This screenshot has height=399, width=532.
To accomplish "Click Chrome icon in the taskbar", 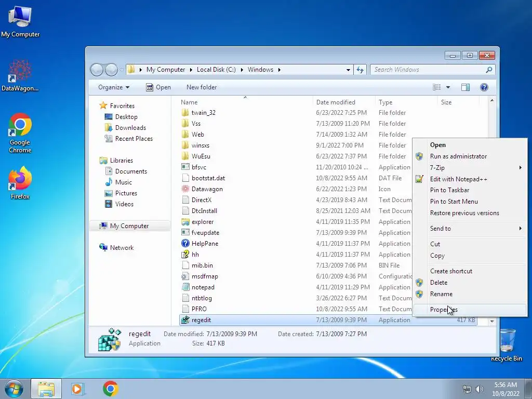I will 110,389.
